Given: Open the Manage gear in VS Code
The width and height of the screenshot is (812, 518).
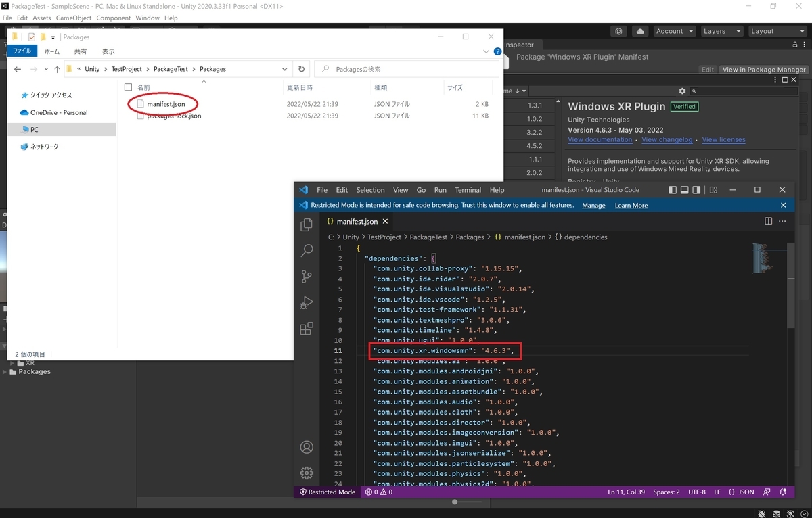Looking at the screenshot, I should click(x=307, y=473).
